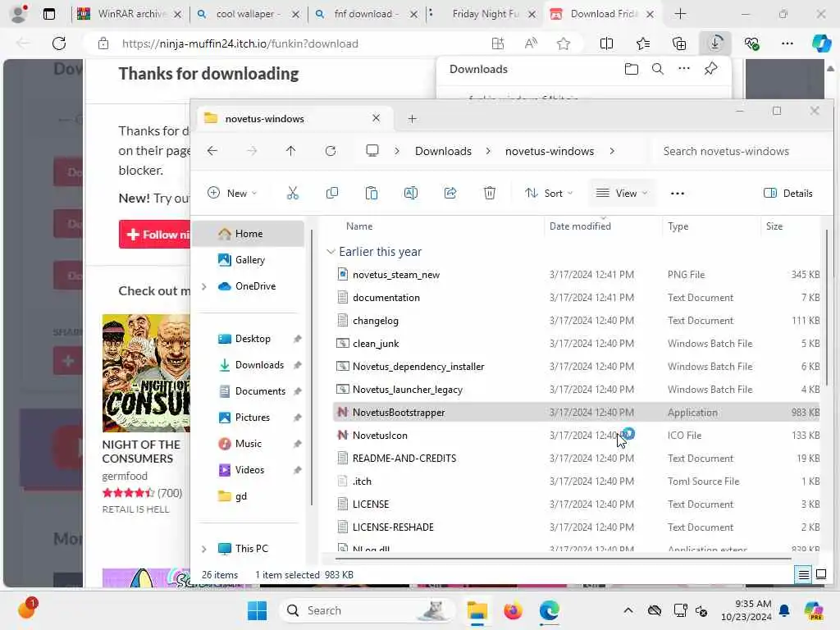Click the Follow button on itch.io page

pyautogui.click(x=155, y=235)
